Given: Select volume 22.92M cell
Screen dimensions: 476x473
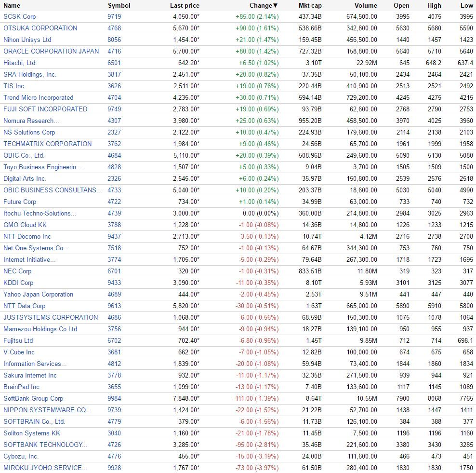Looking at the screenshot, I should pyautogui.click(x=367, y=63).
